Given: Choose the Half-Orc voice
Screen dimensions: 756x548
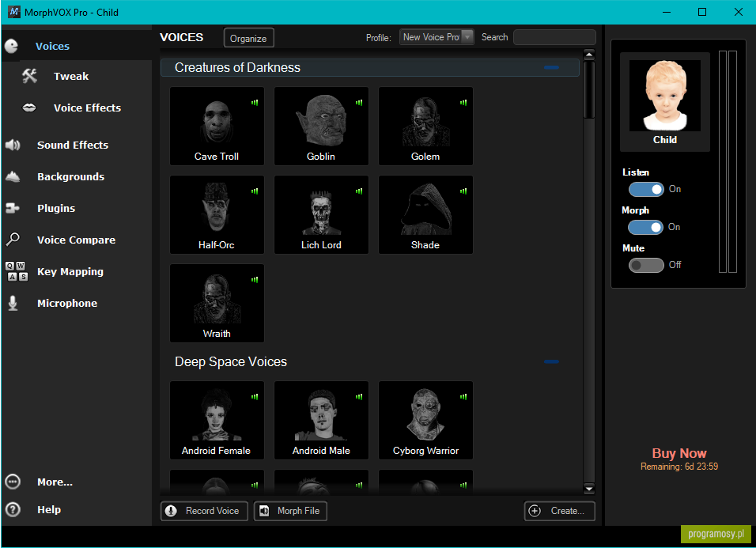Looking at the screenshot, I should [x=217, y=214].
